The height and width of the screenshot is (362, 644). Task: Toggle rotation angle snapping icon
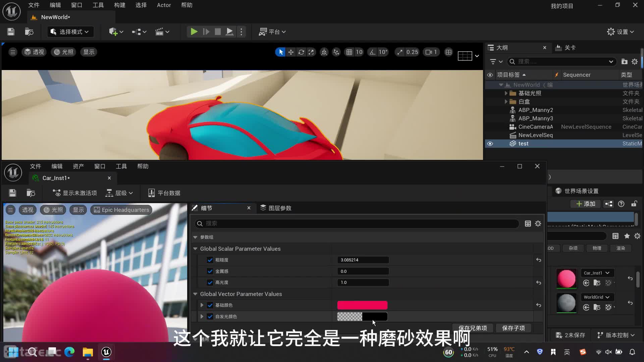372,52
